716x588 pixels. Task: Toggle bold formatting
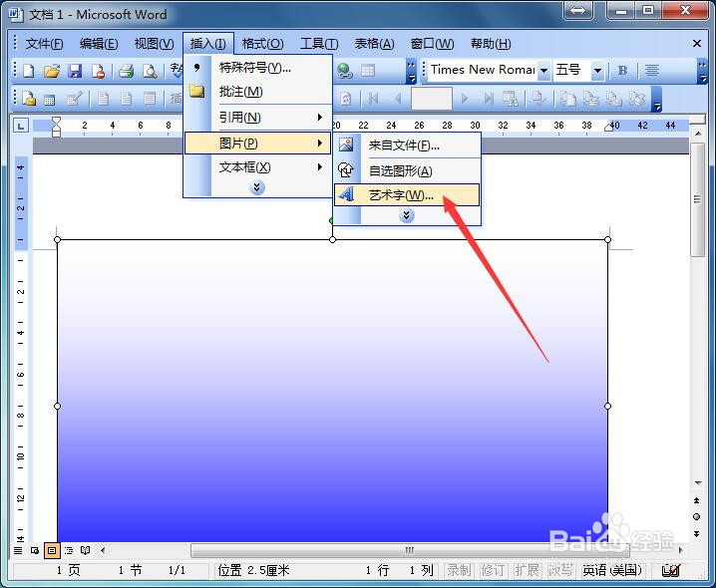622,71
